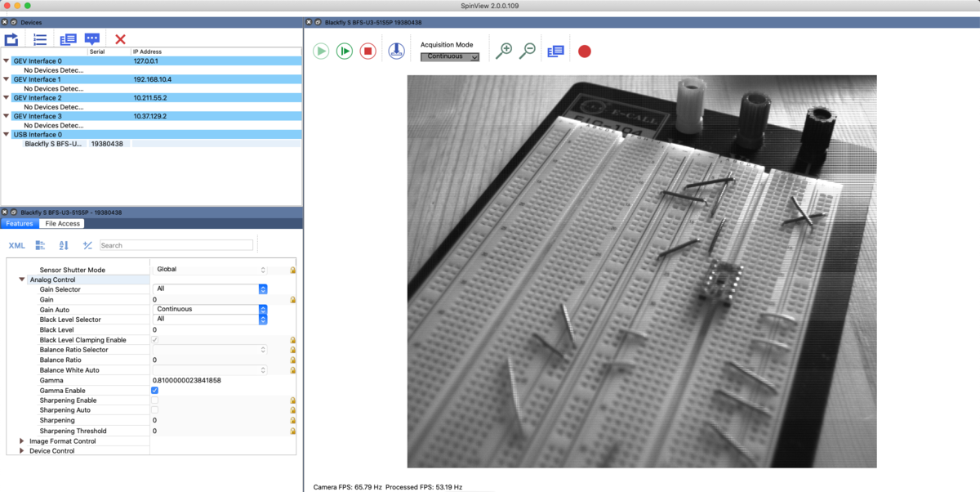This screenshot has height=492, width=980.
Task: Toggle the Sharpening Enable checkbox
Action: click(x=155, y=400)
